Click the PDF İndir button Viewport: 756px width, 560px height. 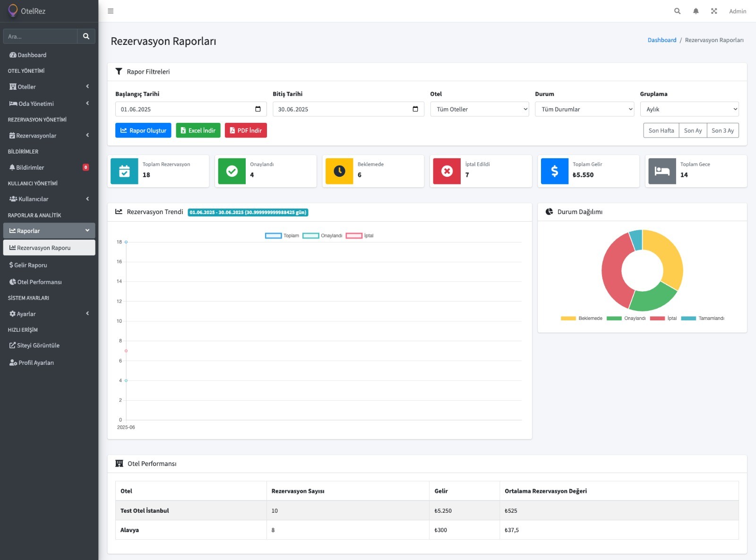click(246, 130)
